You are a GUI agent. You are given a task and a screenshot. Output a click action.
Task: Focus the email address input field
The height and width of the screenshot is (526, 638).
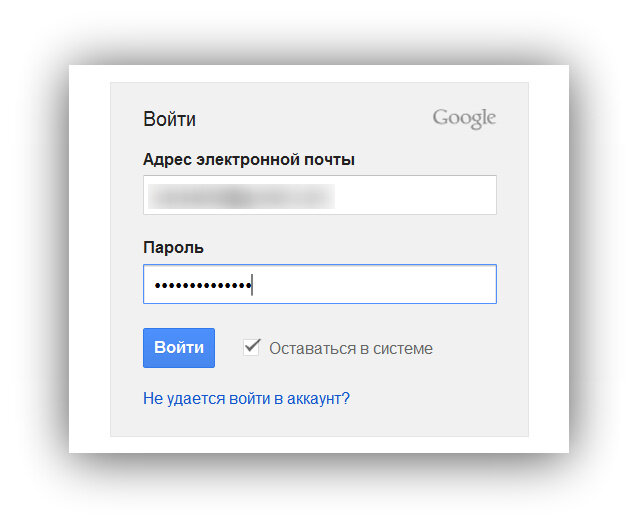tap(319, 195)
